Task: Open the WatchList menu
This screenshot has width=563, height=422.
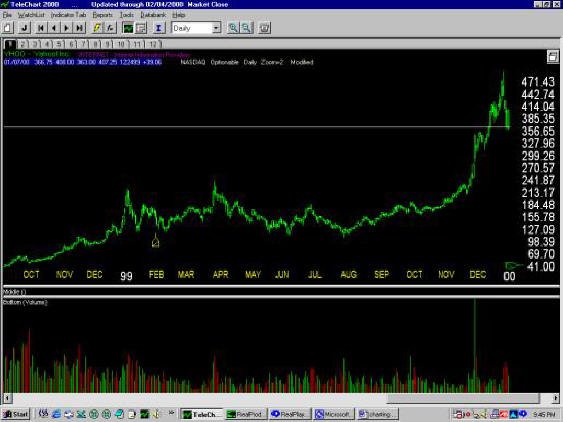Action: click(x=31, y=15)
